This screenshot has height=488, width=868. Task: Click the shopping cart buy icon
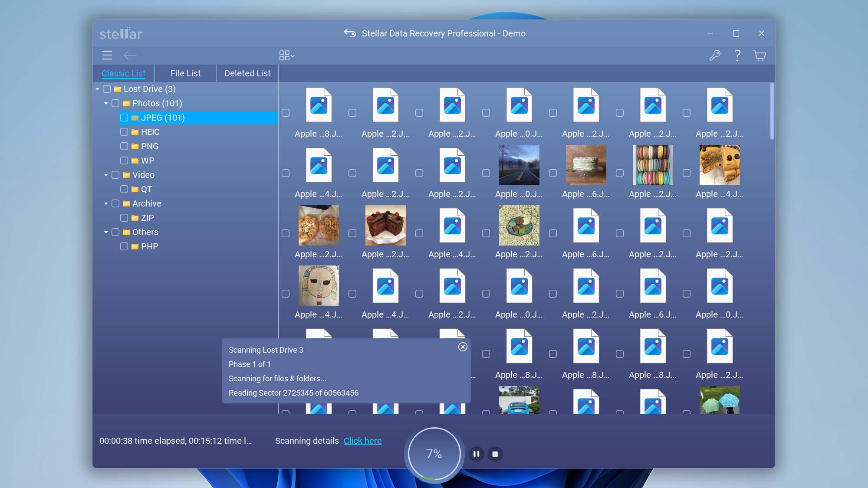coord(759,56)
